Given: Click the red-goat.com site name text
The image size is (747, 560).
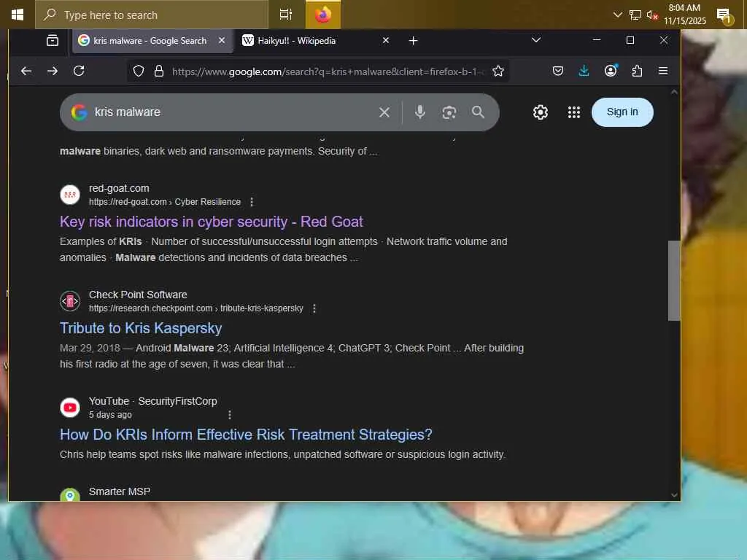Looking at the screenshot, I should pos(119,189).
